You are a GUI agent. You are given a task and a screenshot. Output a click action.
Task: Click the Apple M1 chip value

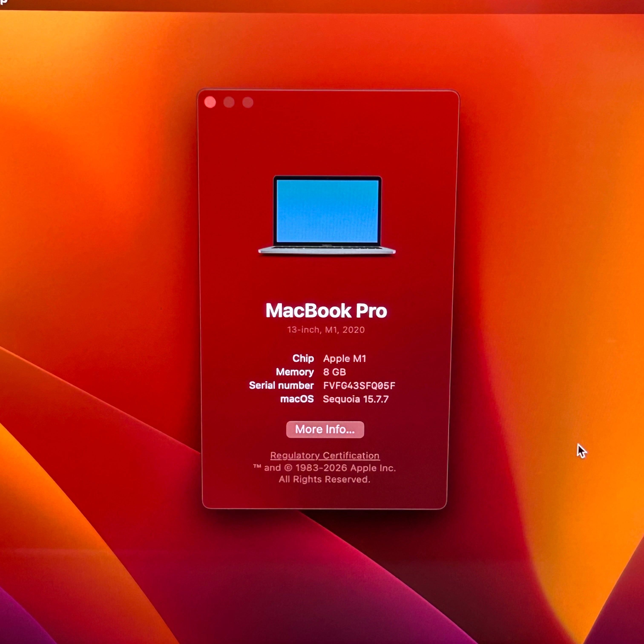345,359
